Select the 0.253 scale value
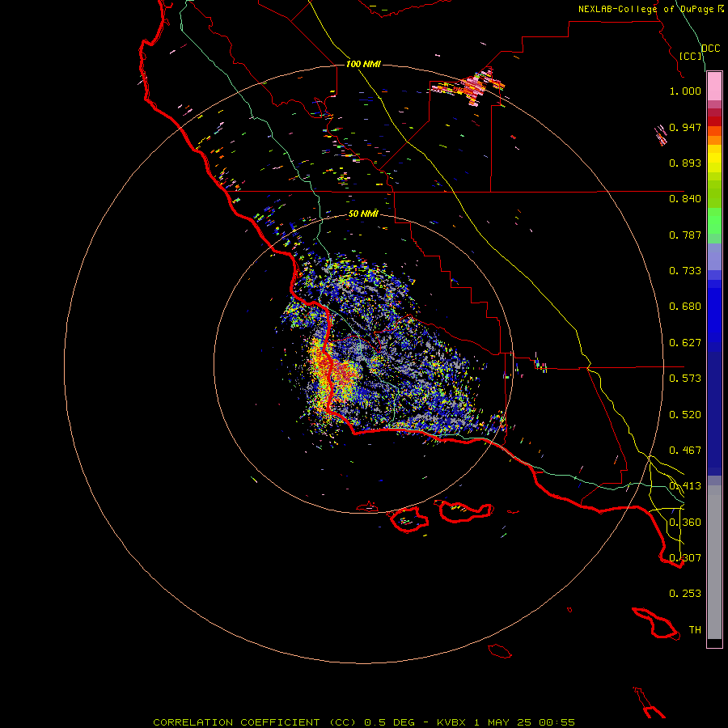Screen dimensions: 728x728 click(685, 594)
